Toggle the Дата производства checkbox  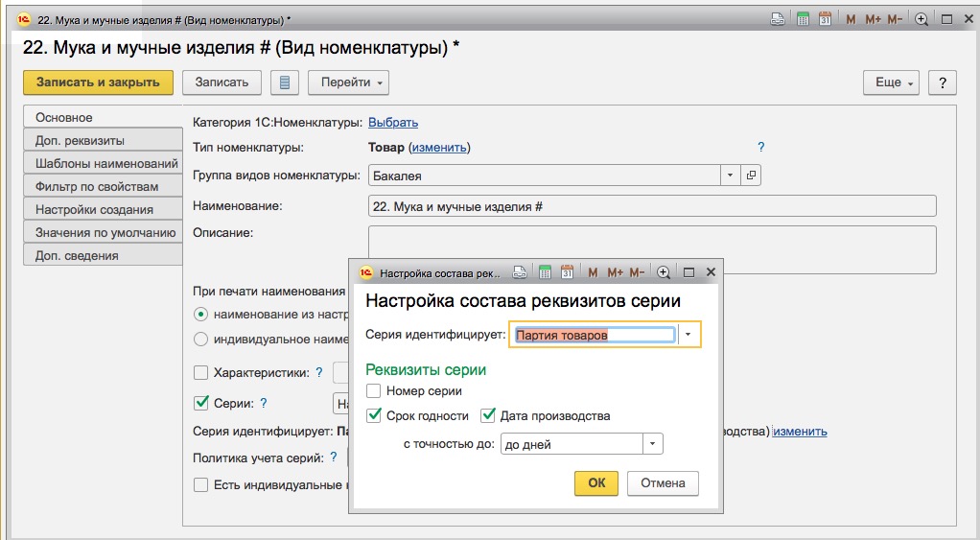pos(487,415)
